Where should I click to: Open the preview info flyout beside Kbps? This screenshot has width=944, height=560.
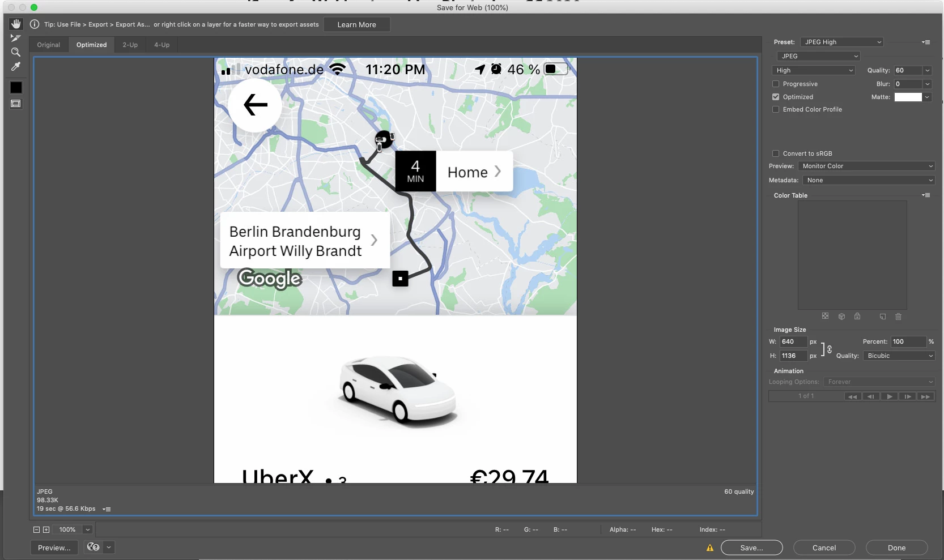pyautogui.click(x=107, y=509)
